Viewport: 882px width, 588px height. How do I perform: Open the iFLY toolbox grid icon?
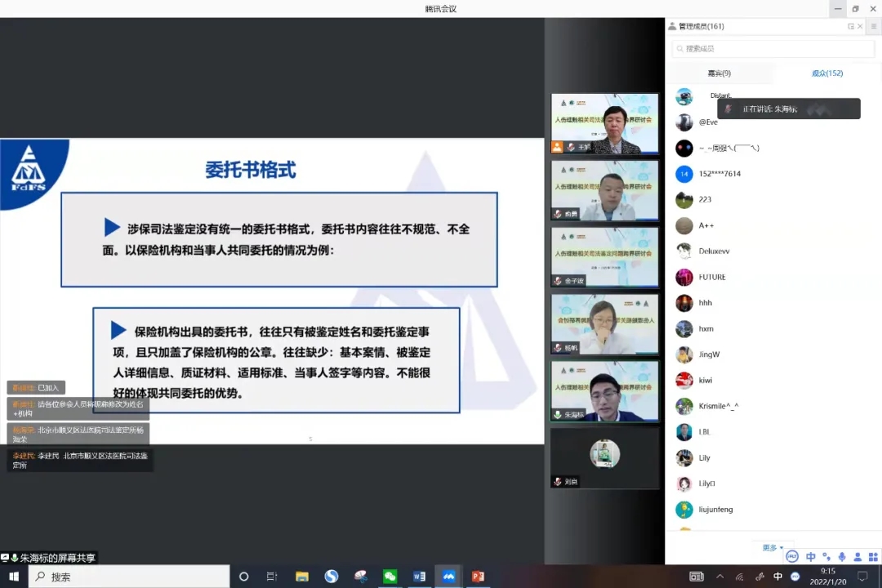(873, 556)
